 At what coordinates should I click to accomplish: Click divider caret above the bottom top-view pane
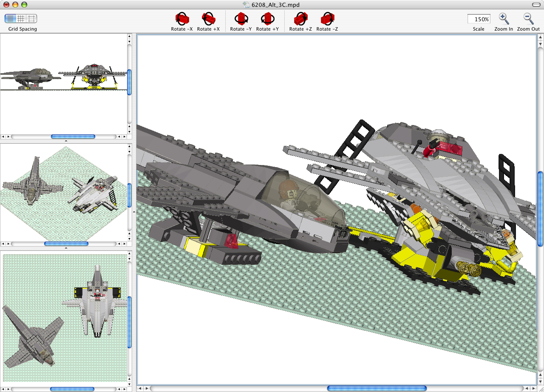pos(65,248)
